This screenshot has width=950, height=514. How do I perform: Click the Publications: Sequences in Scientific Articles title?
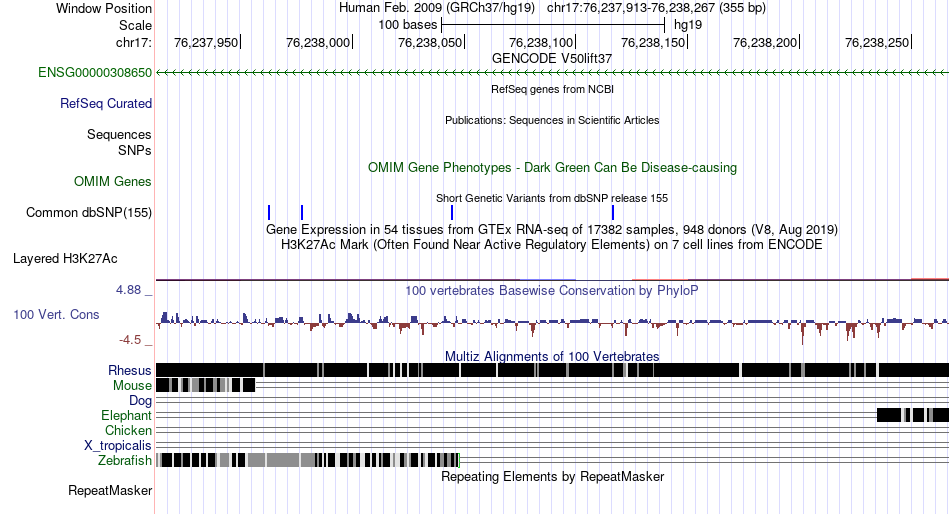(552, 120)
